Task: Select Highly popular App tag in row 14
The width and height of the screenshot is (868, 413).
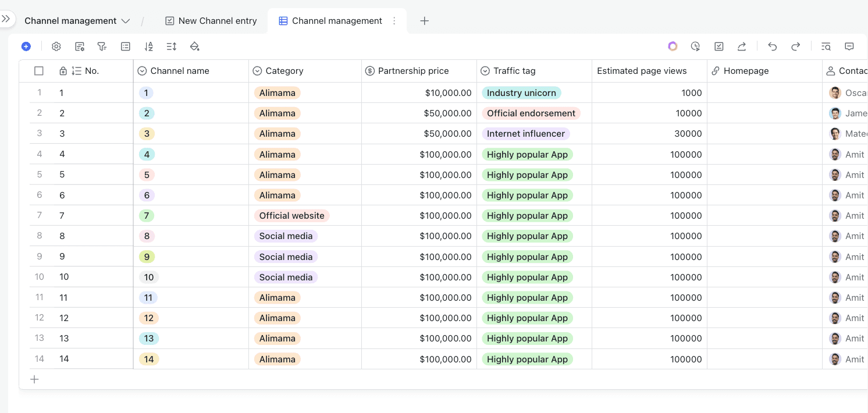Action: pos(527,359)
